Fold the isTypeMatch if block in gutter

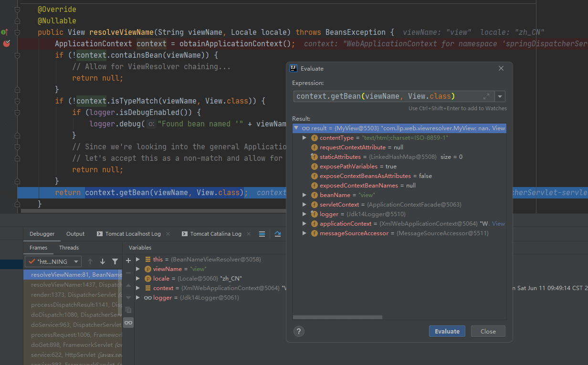click(18, 101)
